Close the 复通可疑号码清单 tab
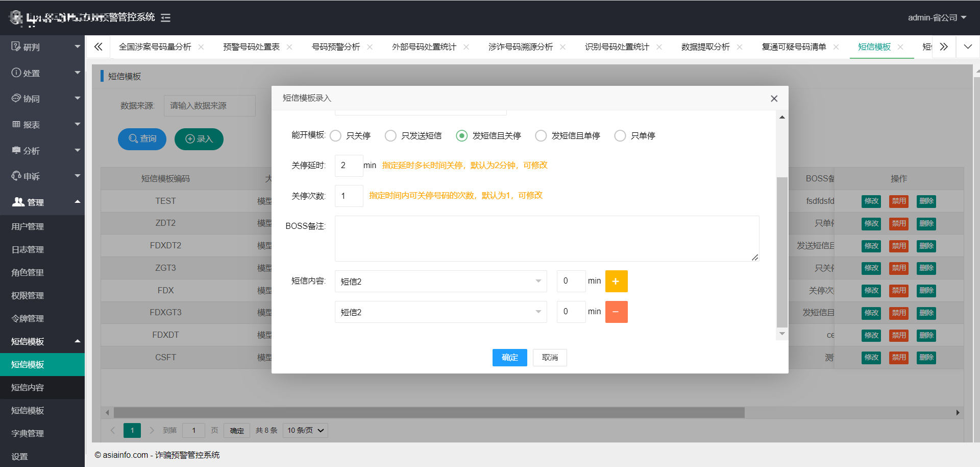Screen dimensions: 980x467 pos(836,47)
